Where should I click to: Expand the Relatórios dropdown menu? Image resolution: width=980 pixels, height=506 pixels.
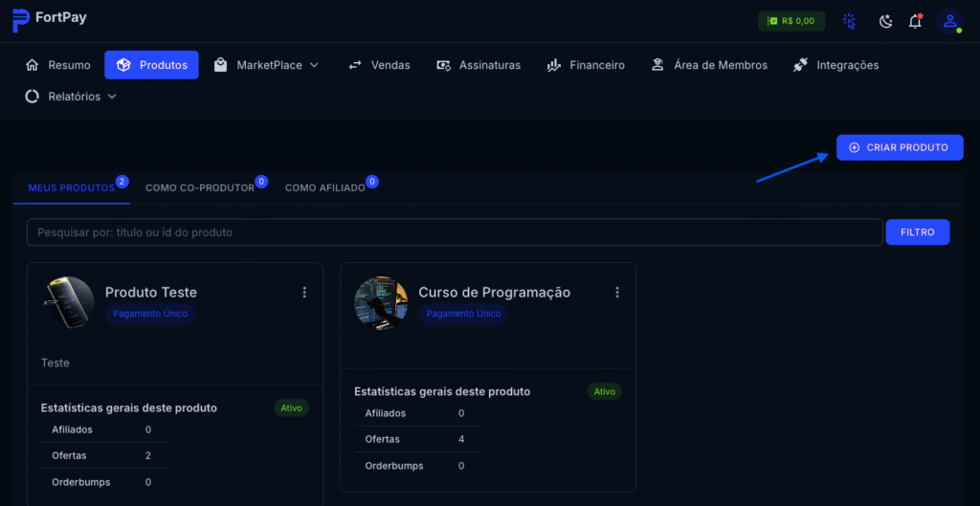(71, 97)
